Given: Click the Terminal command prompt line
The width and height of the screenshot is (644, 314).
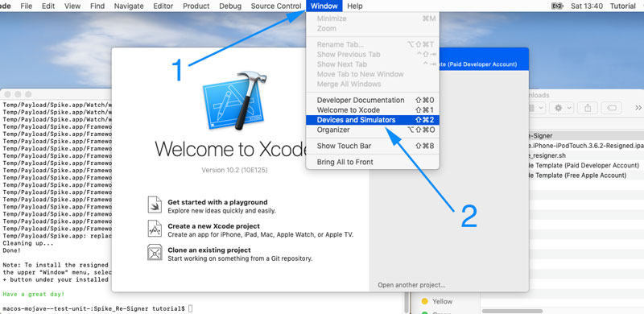Looking at the screenshot, I should [x=97, y=308].
